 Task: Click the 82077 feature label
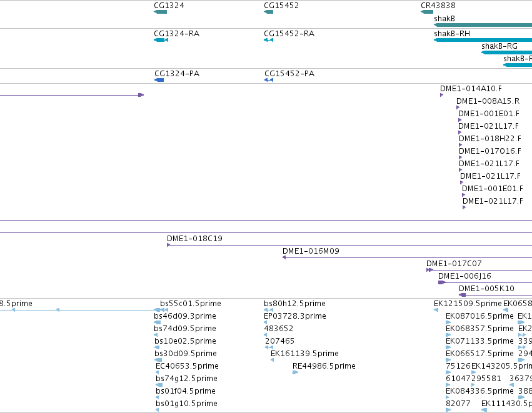[458, 404]
